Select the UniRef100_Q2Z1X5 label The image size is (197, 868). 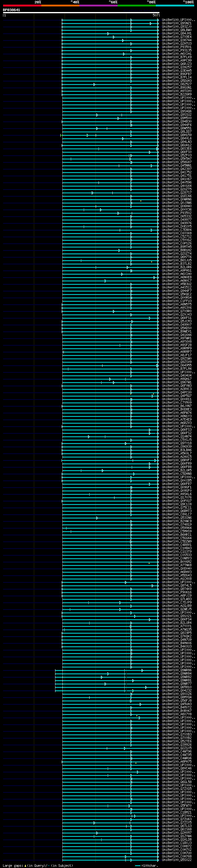click(x=177, y=748)
